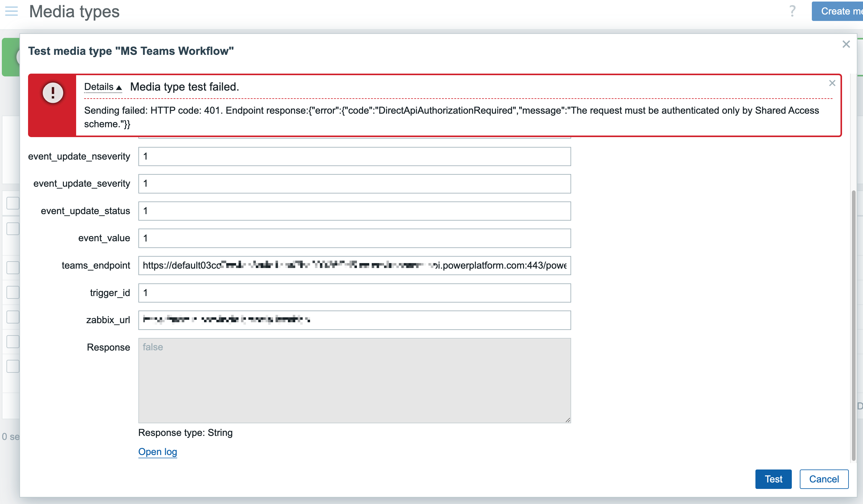Click the red exclamation error icon
This screenshot has height=504, width=863.
[x=53, y=93]
